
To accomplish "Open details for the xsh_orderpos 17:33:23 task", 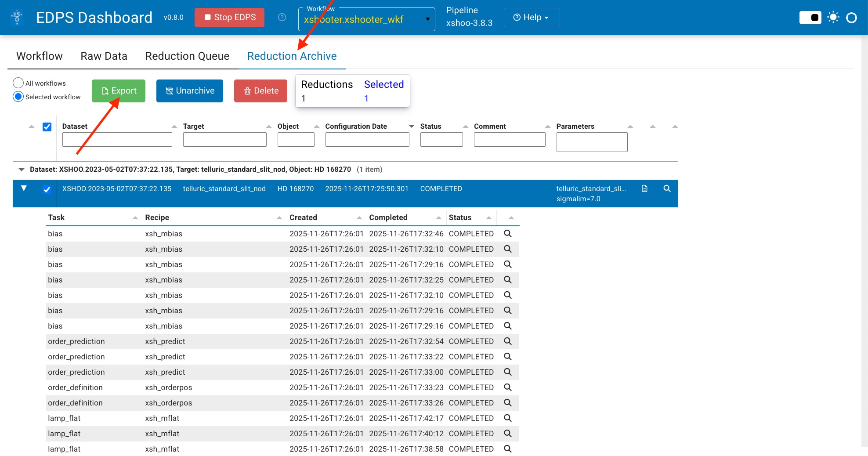I will [508, 387].
